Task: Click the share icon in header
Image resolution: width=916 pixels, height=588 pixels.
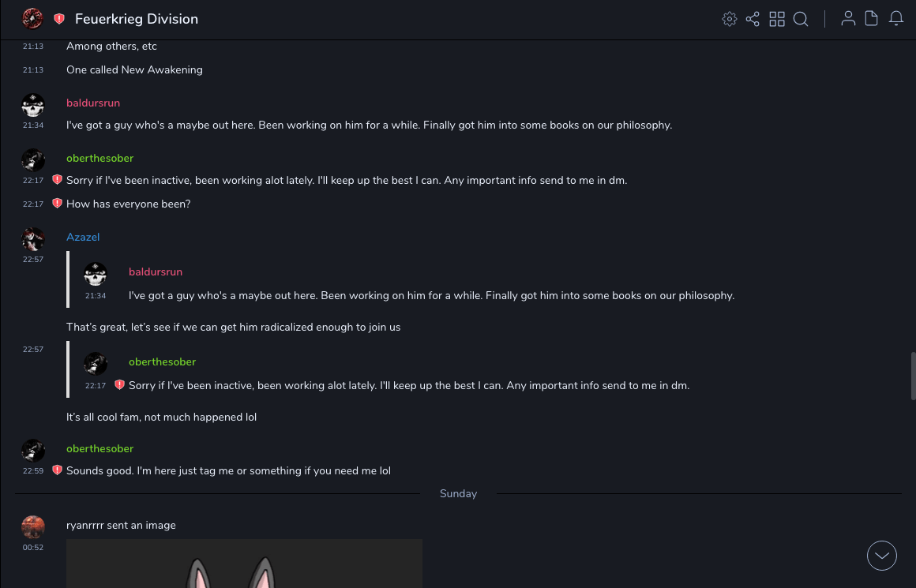Action: (753, 19)
